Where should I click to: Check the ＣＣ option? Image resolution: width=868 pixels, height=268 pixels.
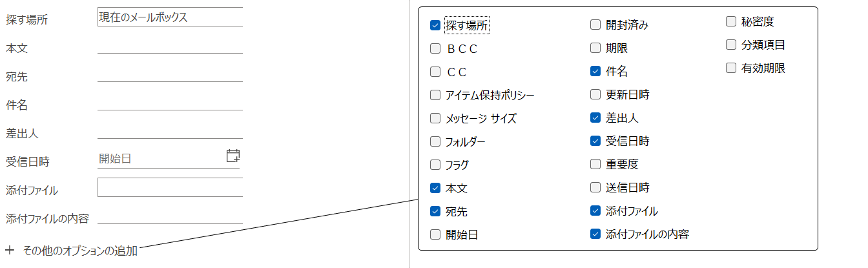click(435, 72)
